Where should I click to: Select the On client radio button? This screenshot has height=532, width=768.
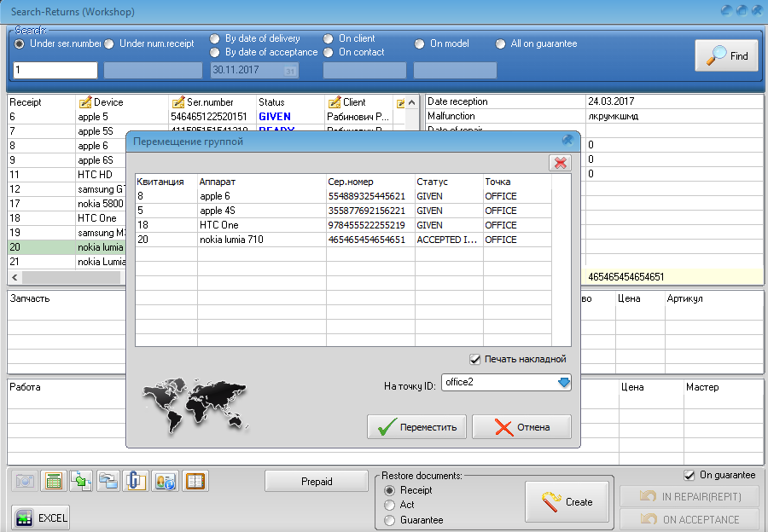(x=329, y=38)
